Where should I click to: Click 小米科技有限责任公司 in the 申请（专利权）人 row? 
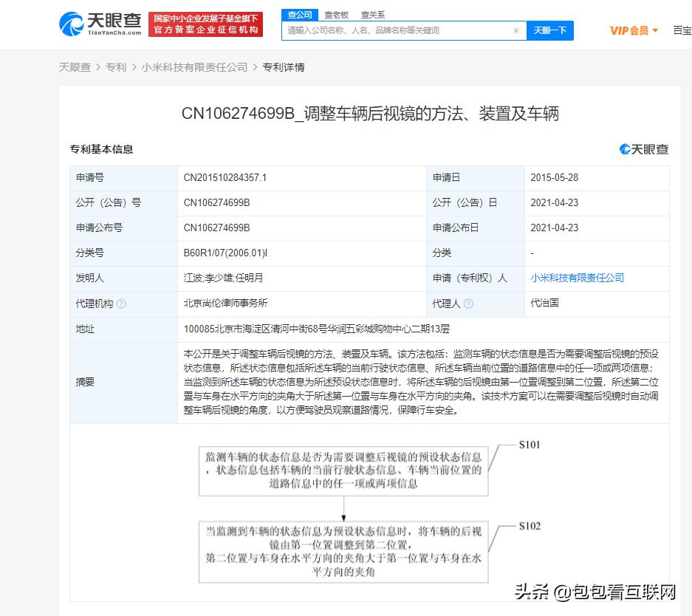click(578, 278)
